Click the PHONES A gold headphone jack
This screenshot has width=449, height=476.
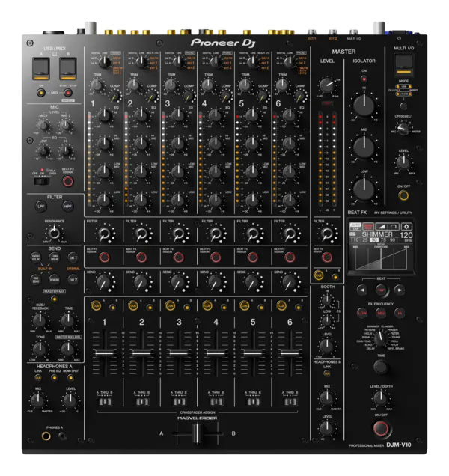tap(46, 436)
